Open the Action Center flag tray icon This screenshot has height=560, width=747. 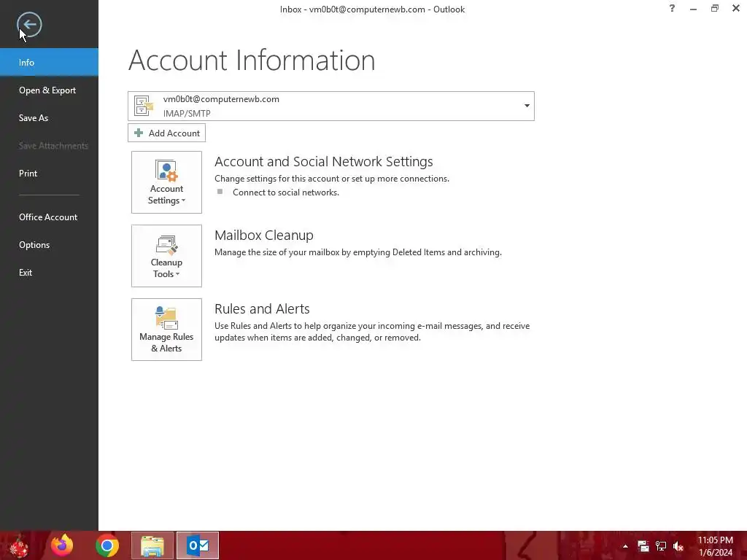[x=643, y=546]
